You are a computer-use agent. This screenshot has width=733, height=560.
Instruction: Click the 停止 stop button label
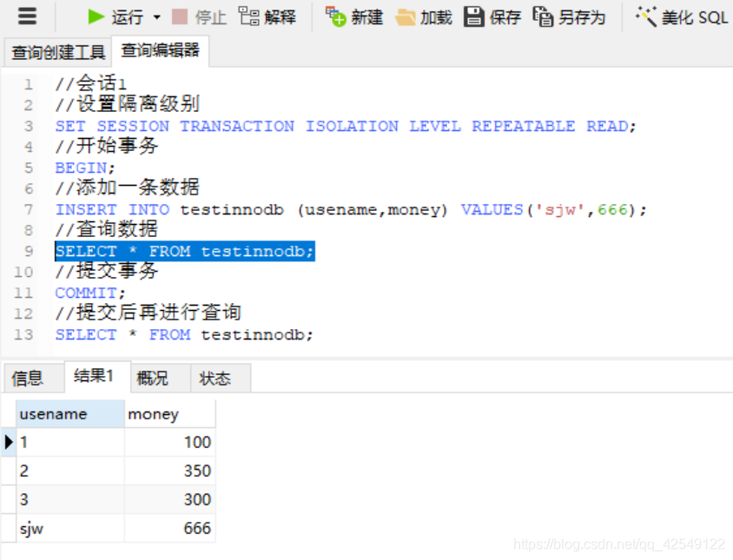(210, 17)
